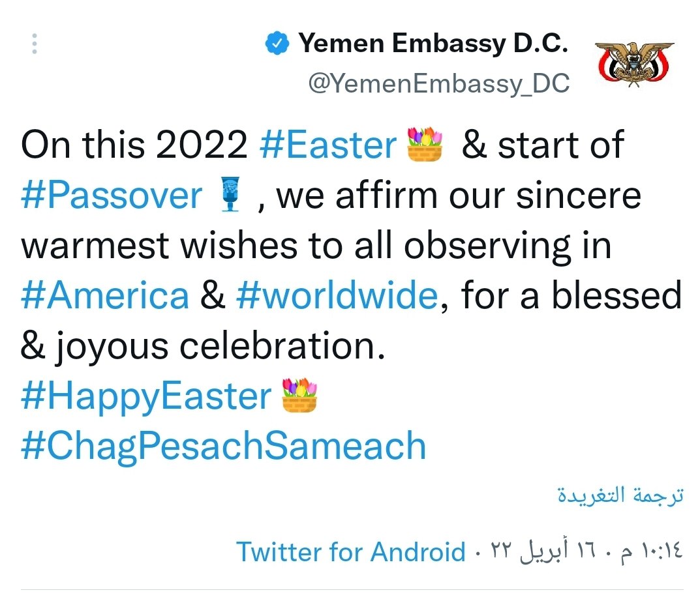This screenshot has width=700, height=601.
Task: Open the three-dot tweet options menu
Action: (35, 44)
